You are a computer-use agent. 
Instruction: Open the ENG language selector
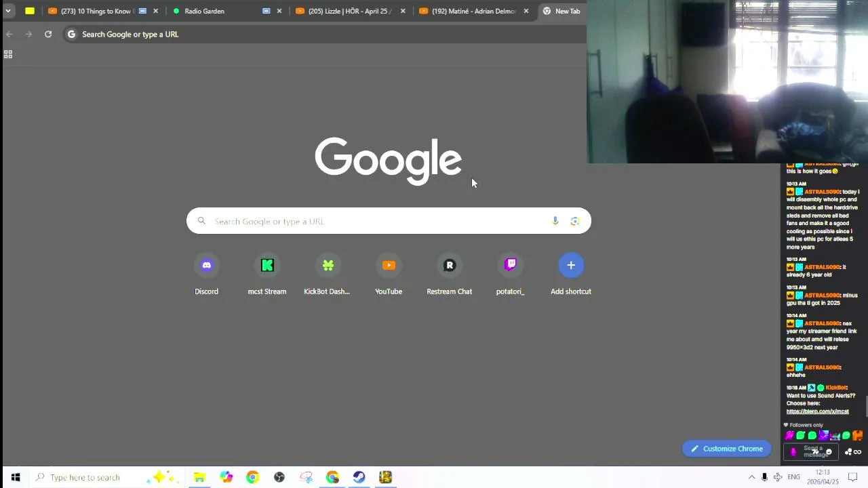[793, 477]
